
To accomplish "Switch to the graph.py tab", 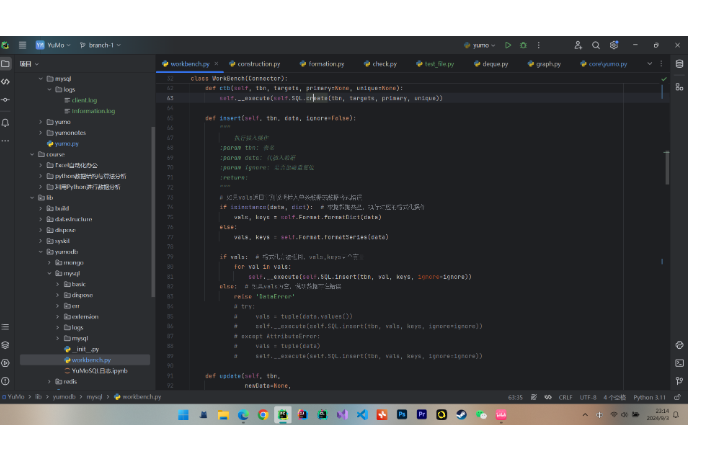I will [x=545, y=64].
